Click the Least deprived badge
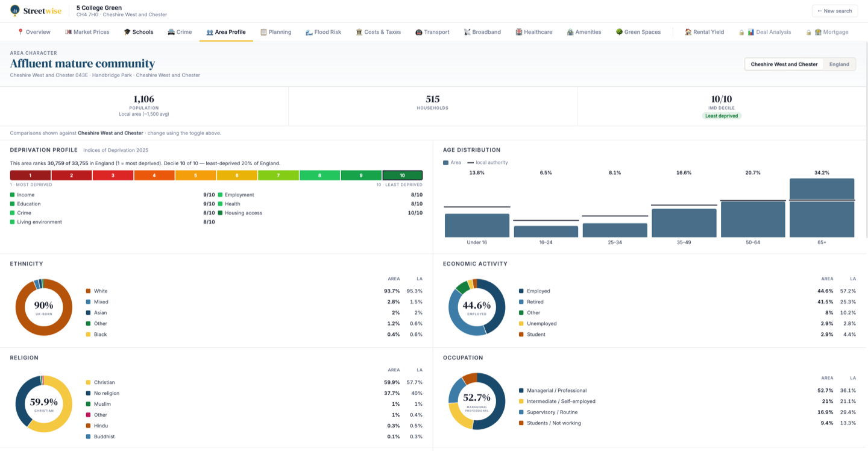 [722, 116]
